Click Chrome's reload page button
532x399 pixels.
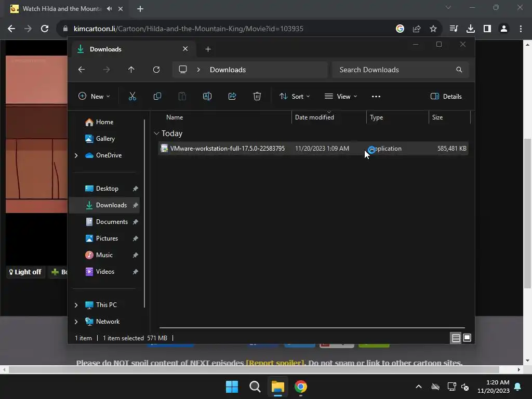click(45, 29)
